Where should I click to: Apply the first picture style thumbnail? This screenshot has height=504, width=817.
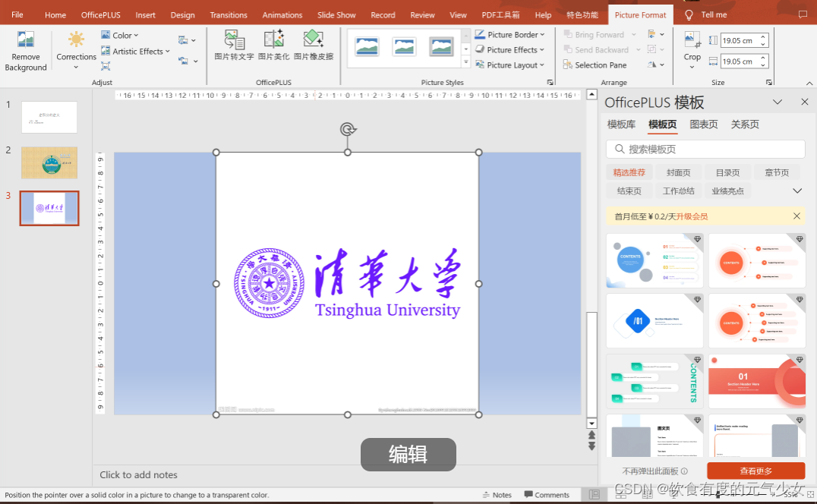click(x=367, y=47)
